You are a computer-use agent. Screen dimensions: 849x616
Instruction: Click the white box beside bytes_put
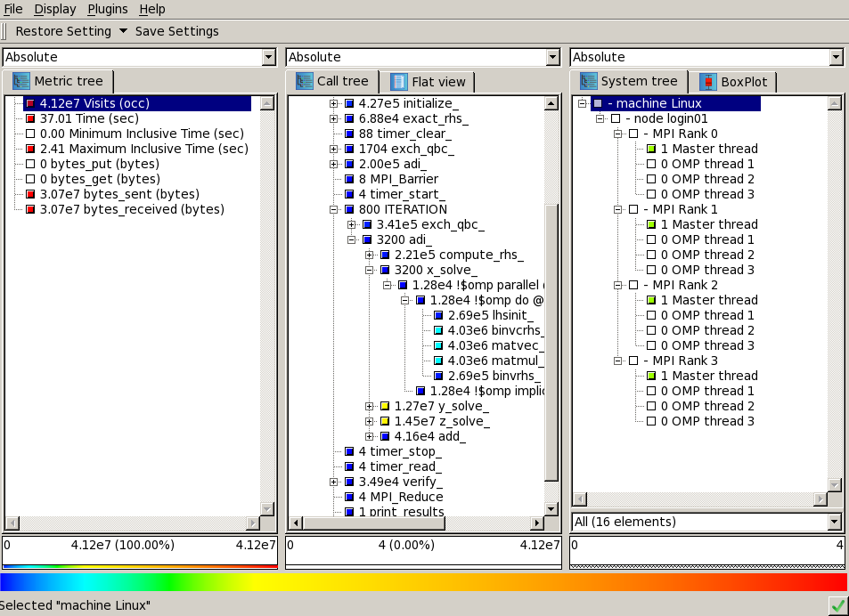coord(30,164)
